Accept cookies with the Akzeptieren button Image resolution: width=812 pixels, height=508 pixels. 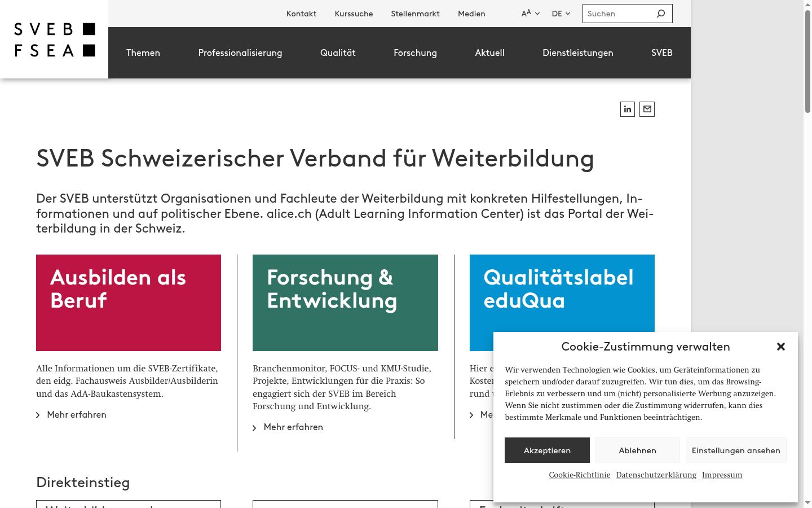547,450
